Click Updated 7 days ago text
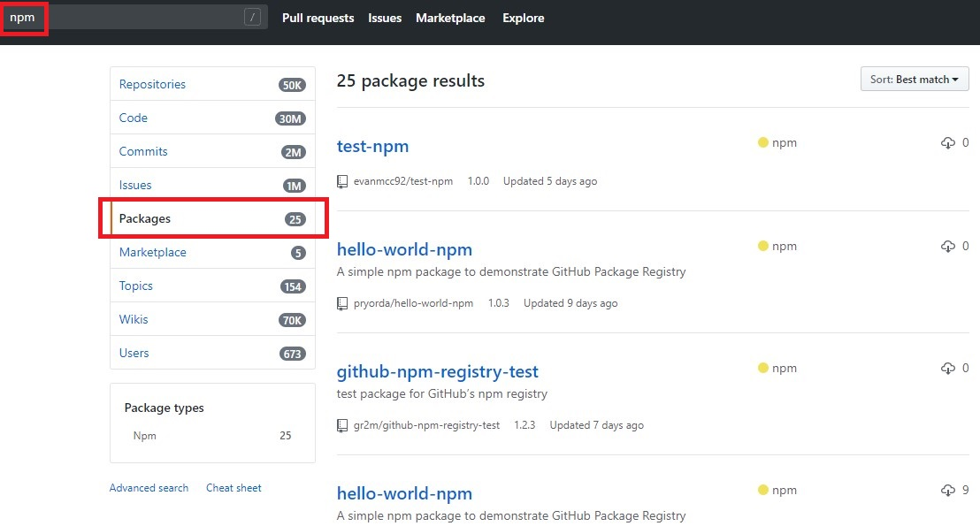This screenshot has height=526, width=980. pyautogui.click(x=597, y=425)
